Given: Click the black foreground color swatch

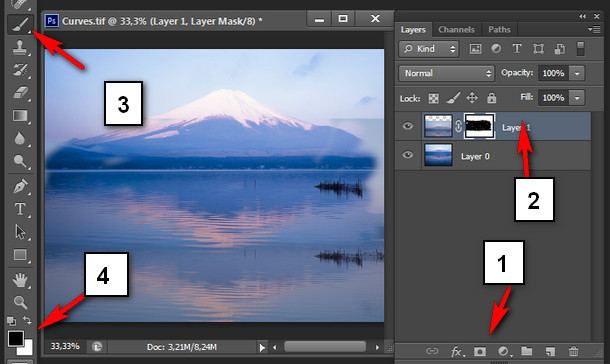Looking at the screenshot, I should (x=15, y=338).
